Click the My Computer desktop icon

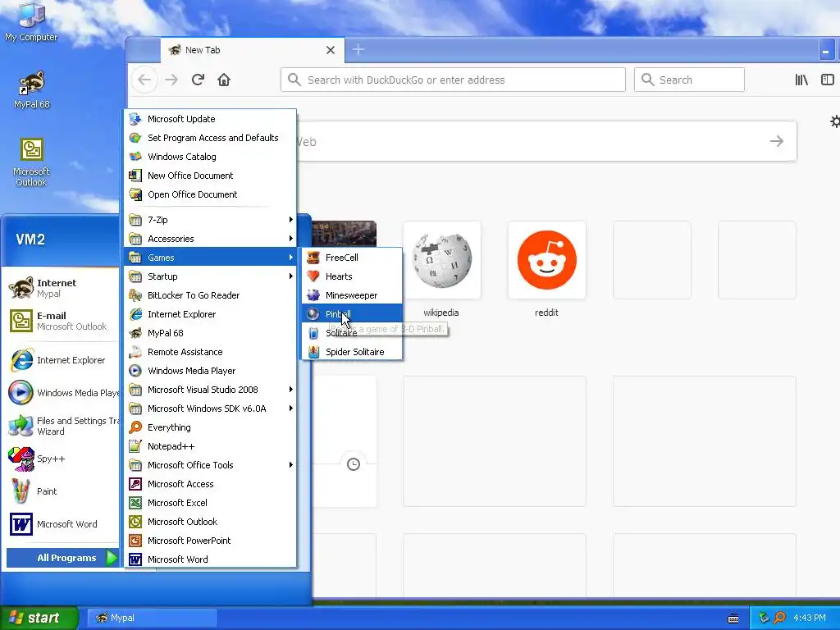[x=31, y=22]
